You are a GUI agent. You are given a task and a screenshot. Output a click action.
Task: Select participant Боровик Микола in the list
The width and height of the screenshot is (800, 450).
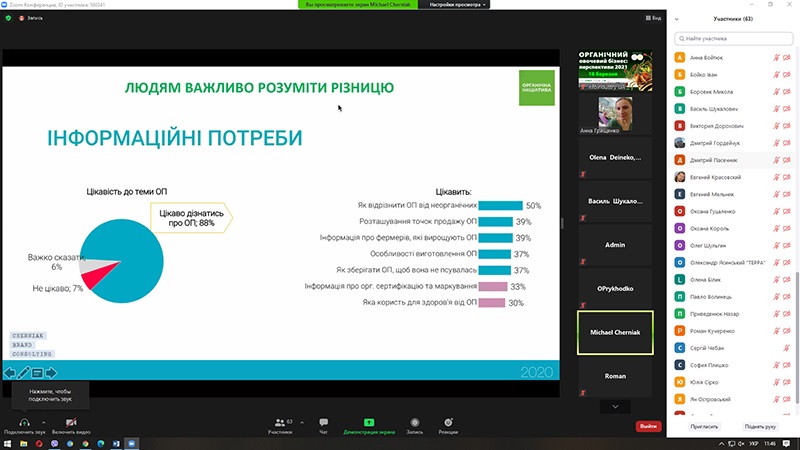tap(733, 92)
